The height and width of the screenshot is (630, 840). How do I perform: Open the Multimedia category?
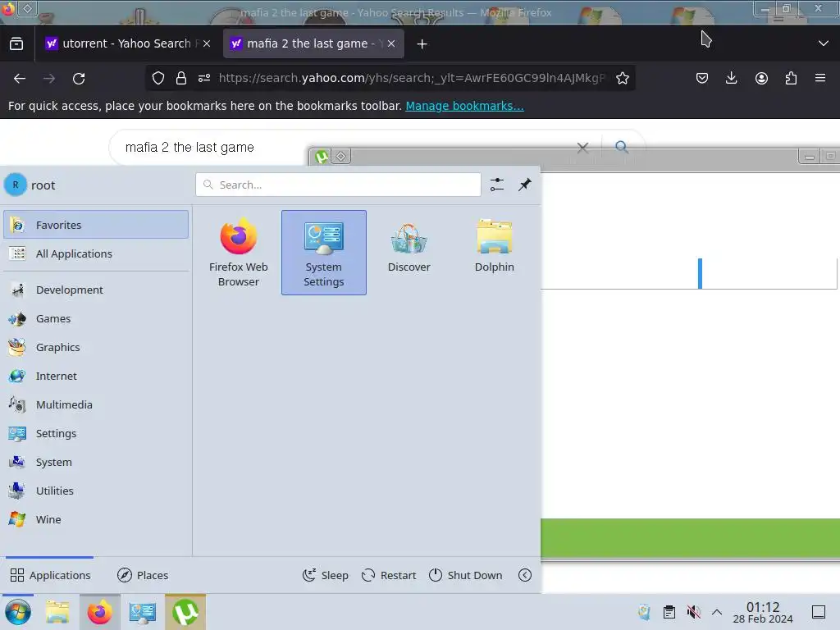point(96,404)
